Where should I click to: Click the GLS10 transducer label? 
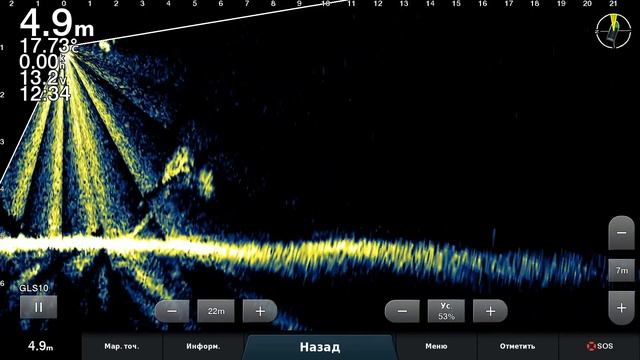34,288
